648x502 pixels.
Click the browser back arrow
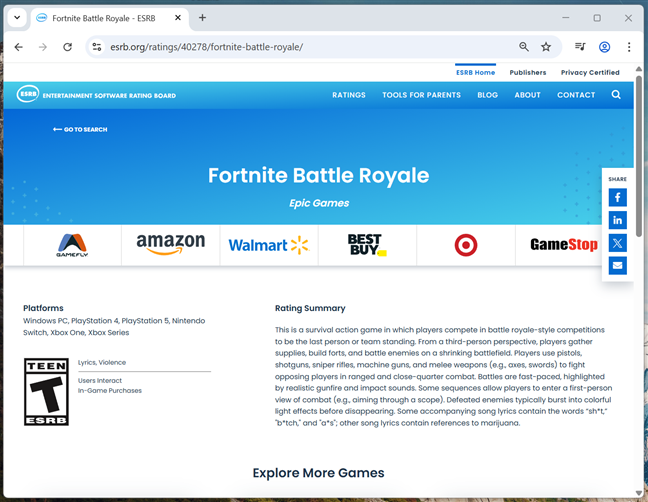[19, 47]
